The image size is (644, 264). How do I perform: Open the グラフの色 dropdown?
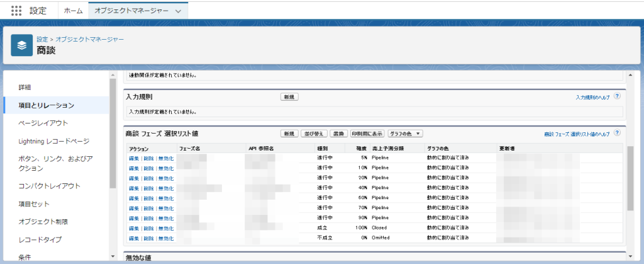405,134
